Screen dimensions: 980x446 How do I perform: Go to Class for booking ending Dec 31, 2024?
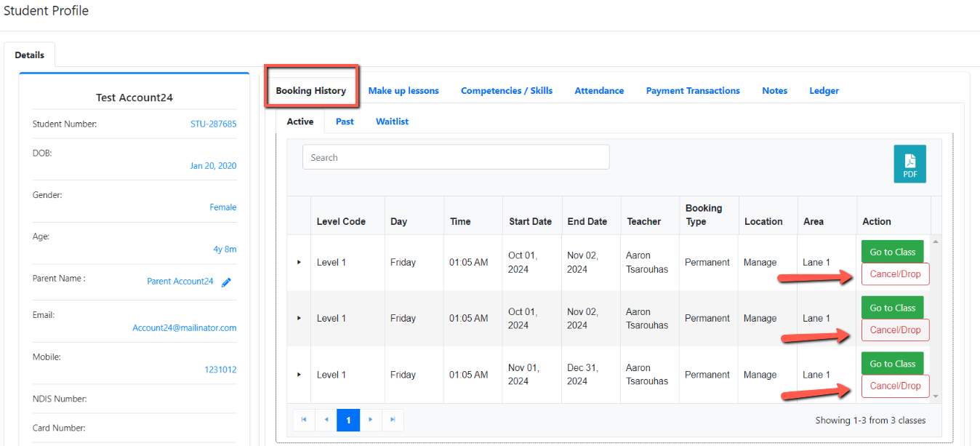tap(893, 364)
